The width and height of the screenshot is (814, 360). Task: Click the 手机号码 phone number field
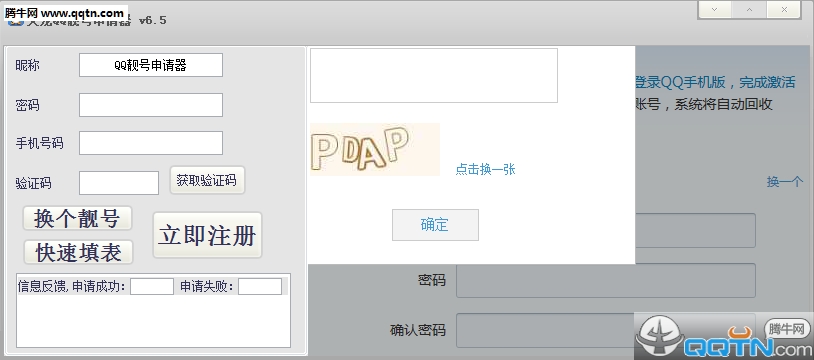[151, 143]
